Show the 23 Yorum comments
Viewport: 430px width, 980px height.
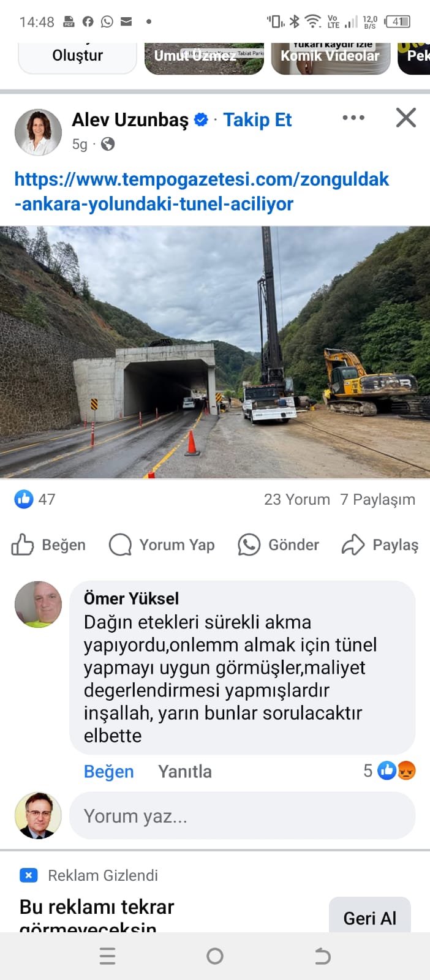297,500
